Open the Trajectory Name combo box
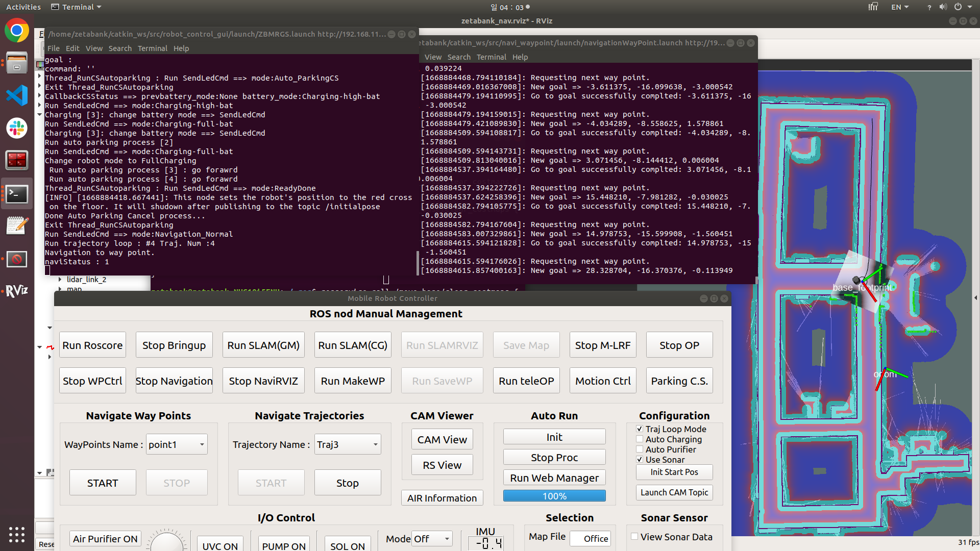Viewport: 980px width, 551px height. (x=347, y=444)
